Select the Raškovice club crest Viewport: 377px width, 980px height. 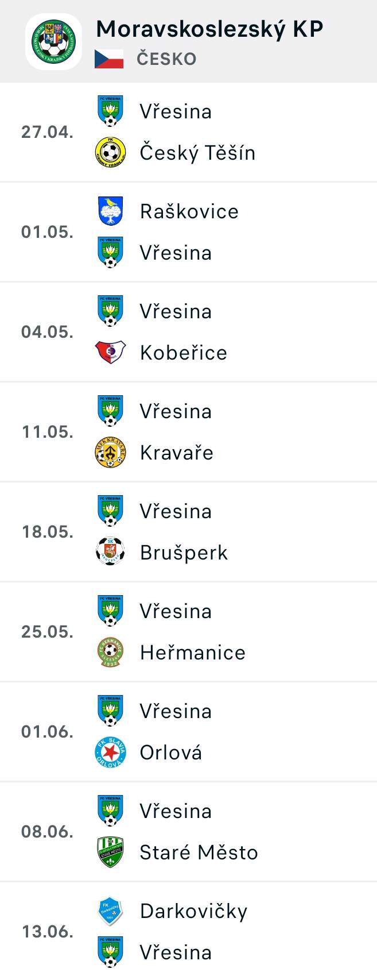tap(110, 211)
